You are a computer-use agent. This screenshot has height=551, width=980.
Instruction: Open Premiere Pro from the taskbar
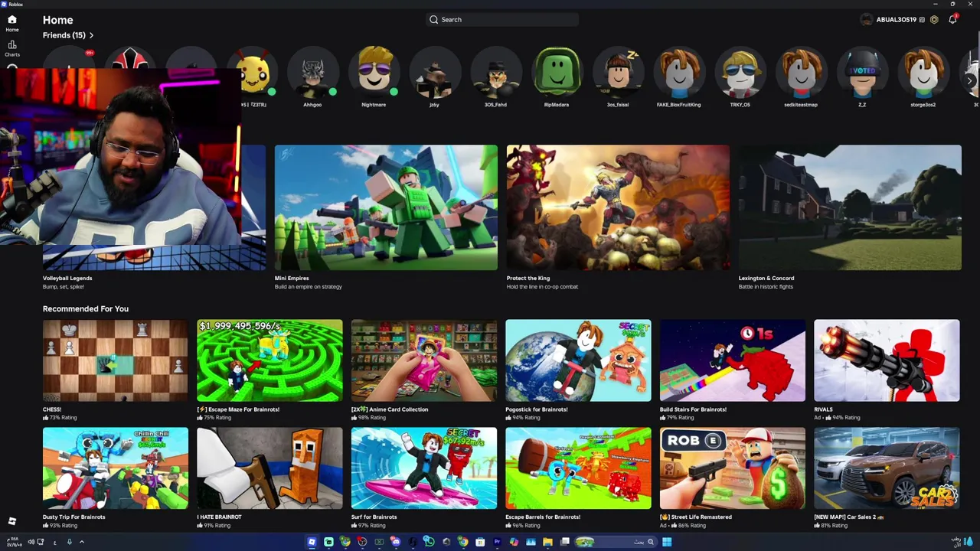[497, 542]
